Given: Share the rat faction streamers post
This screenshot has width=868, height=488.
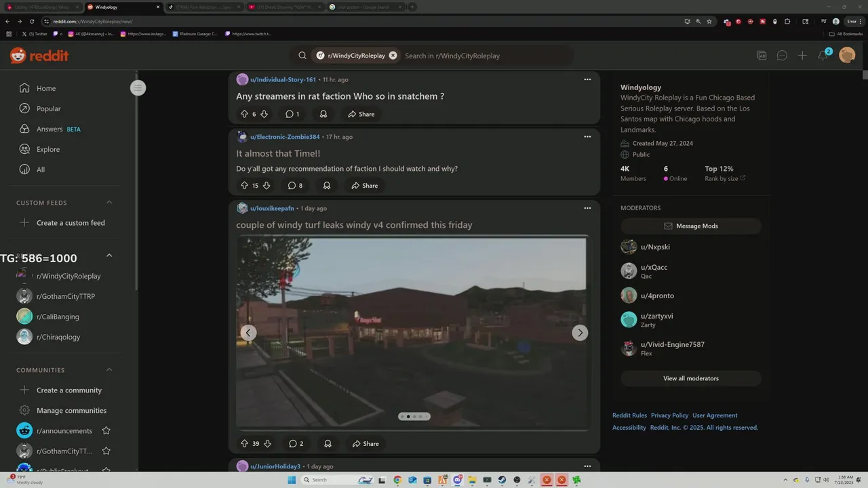Looking at the screenshot, I should 361,114.
